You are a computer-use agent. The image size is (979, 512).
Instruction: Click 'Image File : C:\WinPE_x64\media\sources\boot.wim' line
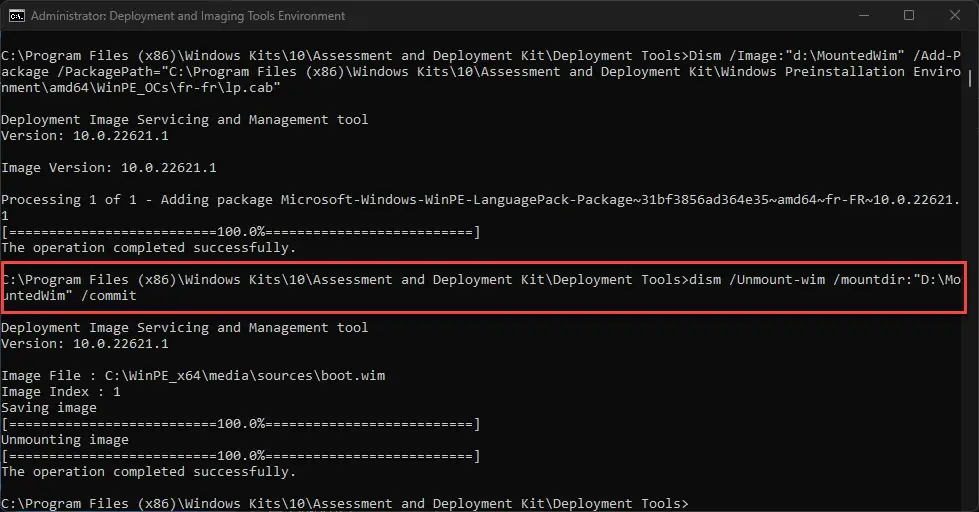click(193, 375)
